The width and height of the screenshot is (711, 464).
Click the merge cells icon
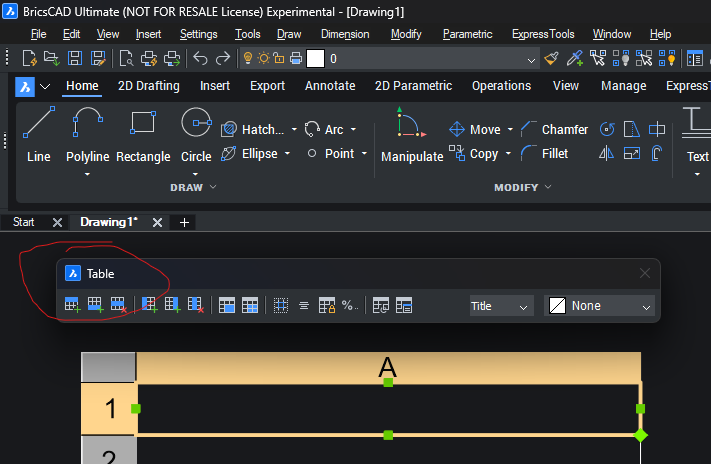(227, 305)
